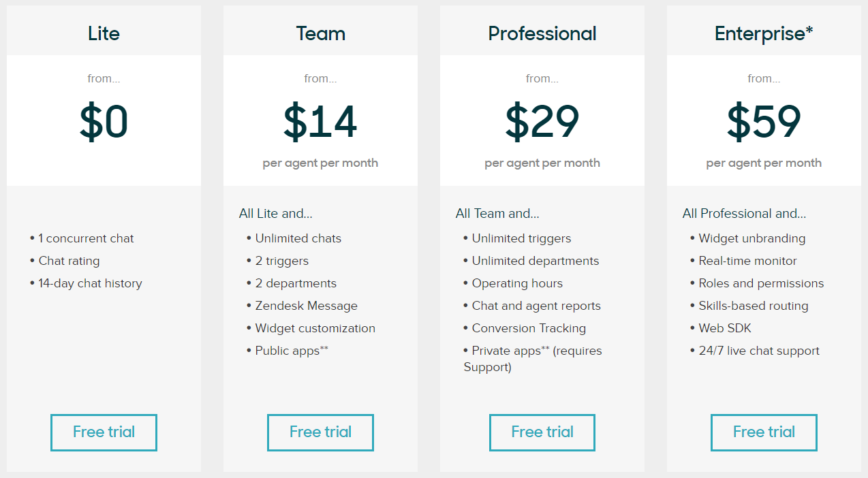The width and height of the screenshot is (868, 478).
Task: Choose the Professional plan Free trial button
Action: coord(542,432)
